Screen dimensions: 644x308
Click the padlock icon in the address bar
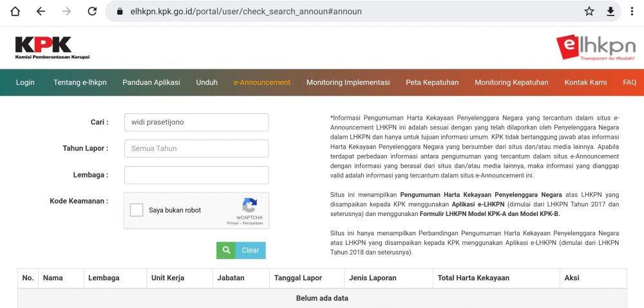click(120, 12)
